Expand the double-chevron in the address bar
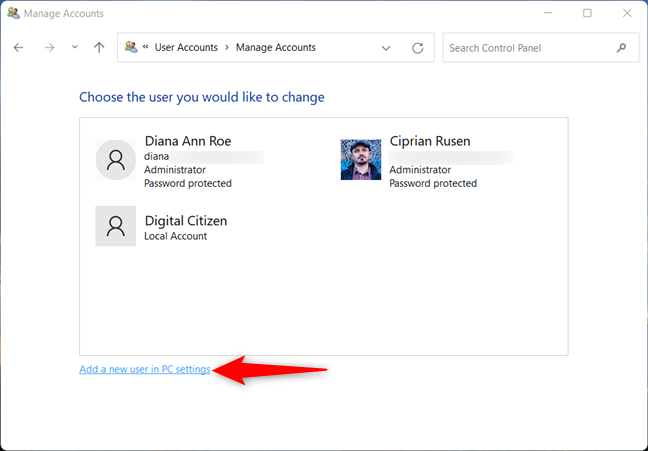Viewport: 648px width, 451px height. 146,47
